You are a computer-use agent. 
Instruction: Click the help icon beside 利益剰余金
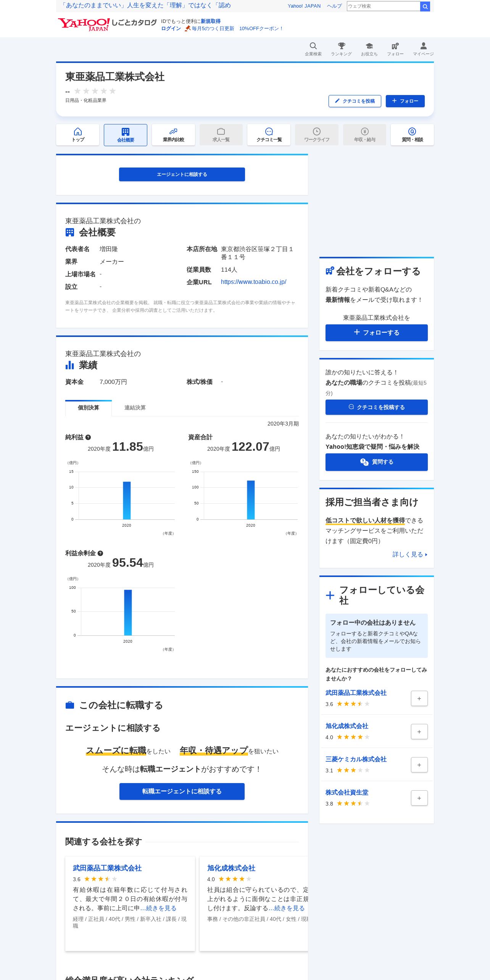click(x=100, y=553)
